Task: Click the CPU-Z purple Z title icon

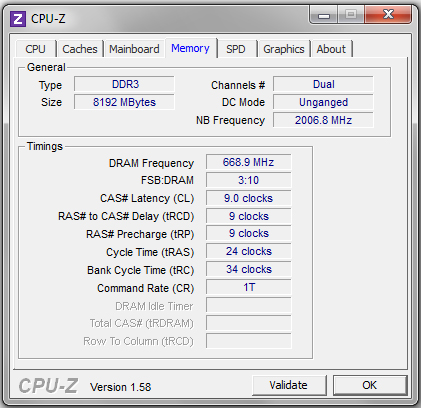Action: click(18, 19)
